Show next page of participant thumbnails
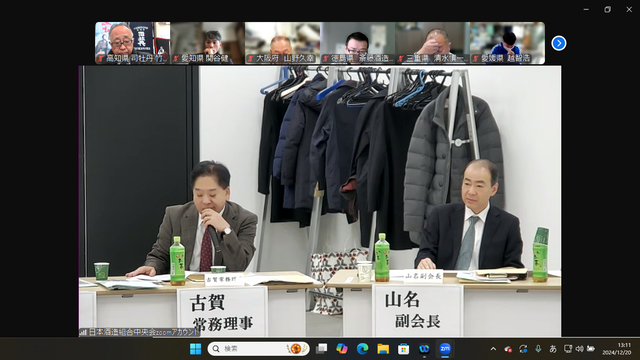The width and height of the screenshot is (640, 360). [x=558, y=43]
